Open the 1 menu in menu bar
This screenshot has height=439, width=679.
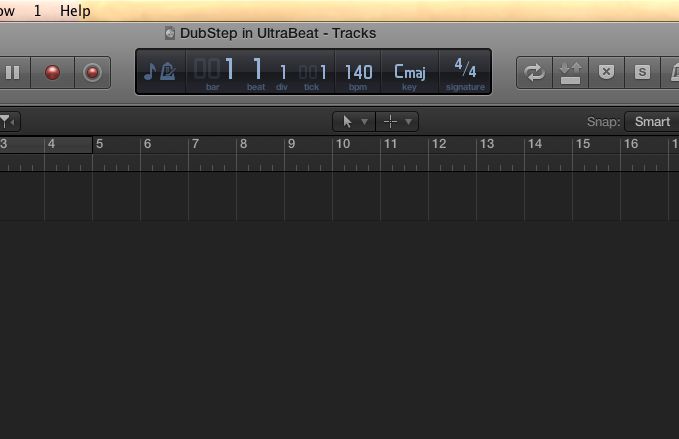pos(37,11)
